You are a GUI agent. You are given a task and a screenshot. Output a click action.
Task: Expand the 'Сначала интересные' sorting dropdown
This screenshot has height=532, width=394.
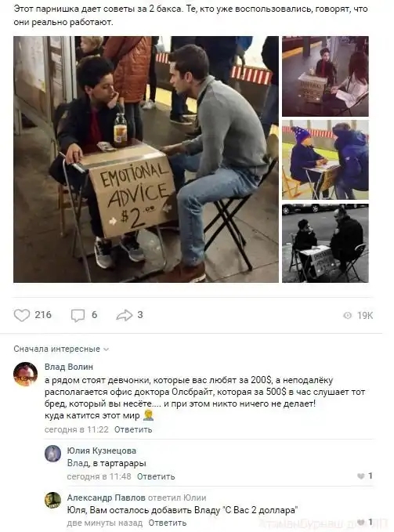[x=61, y=349]
